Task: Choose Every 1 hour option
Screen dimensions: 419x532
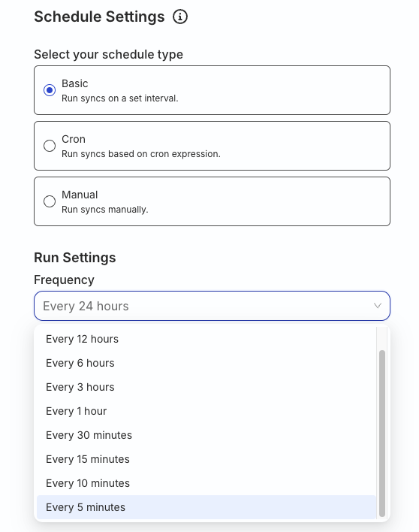Action: (206, 411)
